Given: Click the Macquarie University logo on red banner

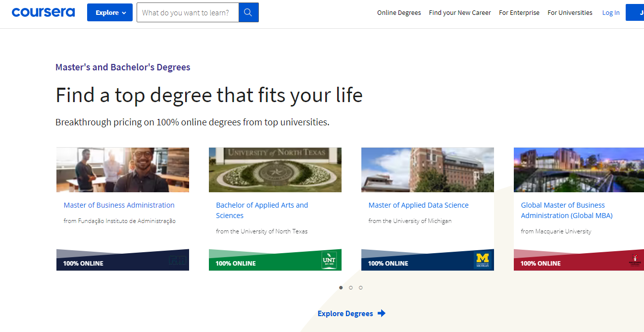Looking at the screenshot, I should point(635,260).
